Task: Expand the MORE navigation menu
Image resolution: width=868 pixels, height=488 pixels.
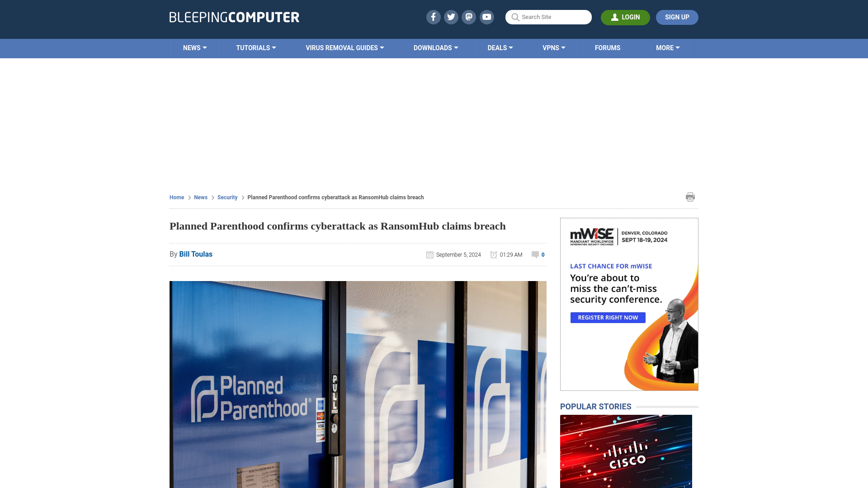Action: (x=668, y=47)
